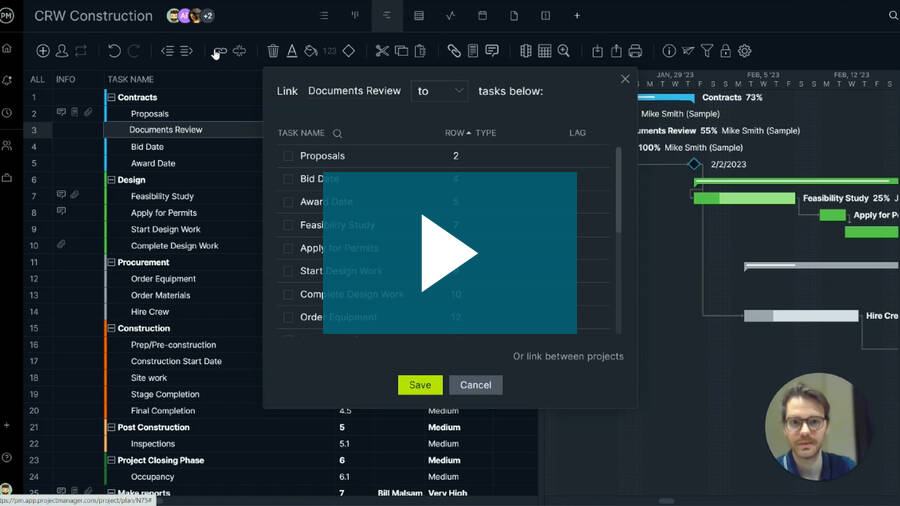Image resolution: width=900 pixels, height=506 pixels.
Task: Add a new view with plus
Action: (x=577, y=15)
